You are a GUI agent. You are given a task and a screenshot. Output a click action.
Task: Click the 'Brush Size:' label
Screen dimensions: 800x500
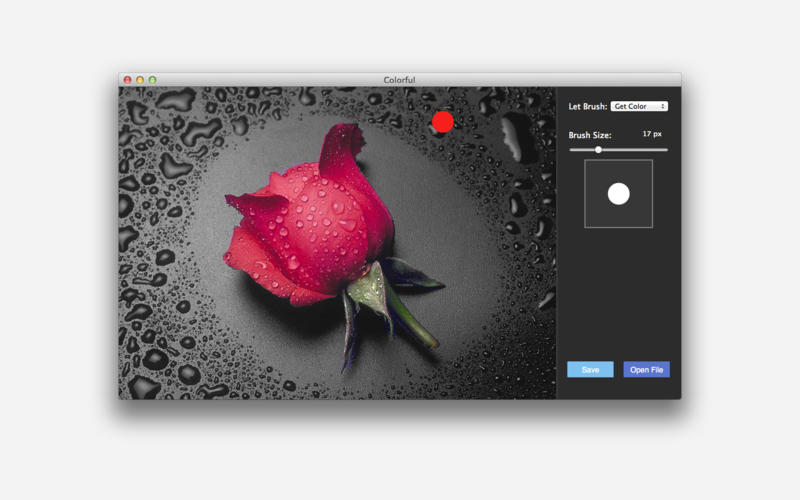click(590, 135)
